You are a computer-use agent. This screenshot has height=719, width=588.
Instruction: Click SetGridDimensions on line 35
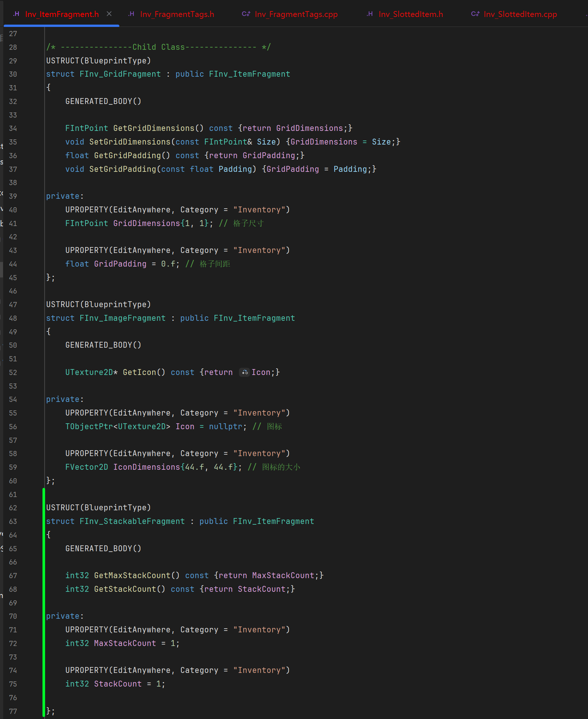[x=130, y=142]
